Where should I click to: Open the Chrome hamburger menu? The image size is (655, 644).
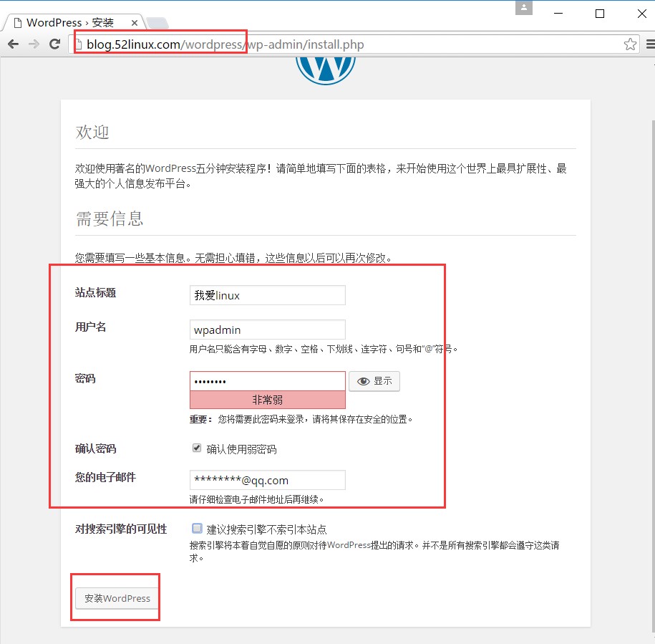point(651,44)
